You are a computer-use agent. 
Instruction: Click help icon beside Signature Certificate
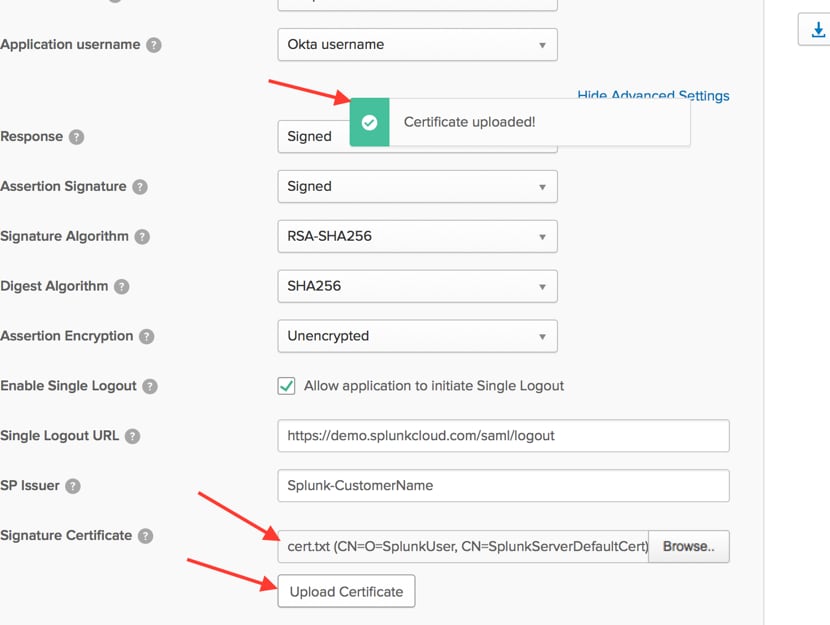145,536
